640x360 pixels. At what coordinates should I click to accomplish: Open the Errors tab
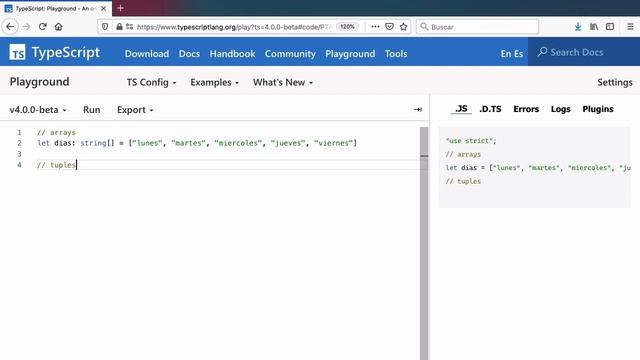coord(526,109)
